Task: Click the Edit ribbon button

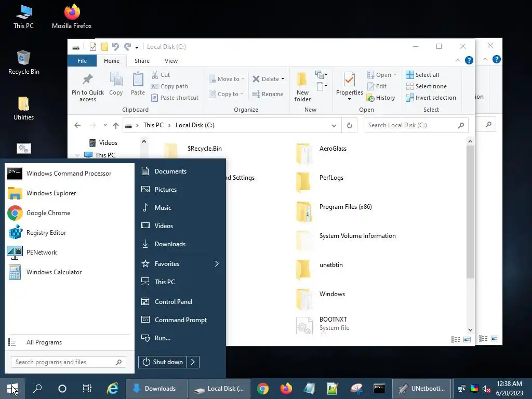Action: click(377, 86)
